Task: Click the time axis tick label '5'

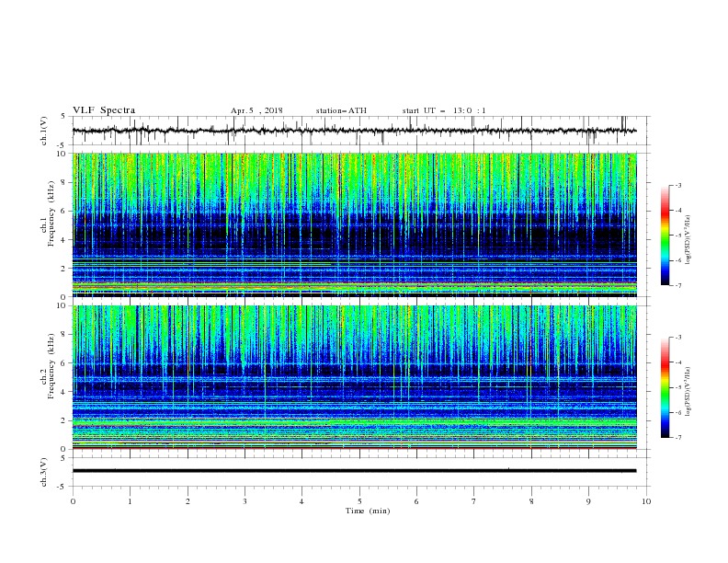Action: [x=359, y=501]
